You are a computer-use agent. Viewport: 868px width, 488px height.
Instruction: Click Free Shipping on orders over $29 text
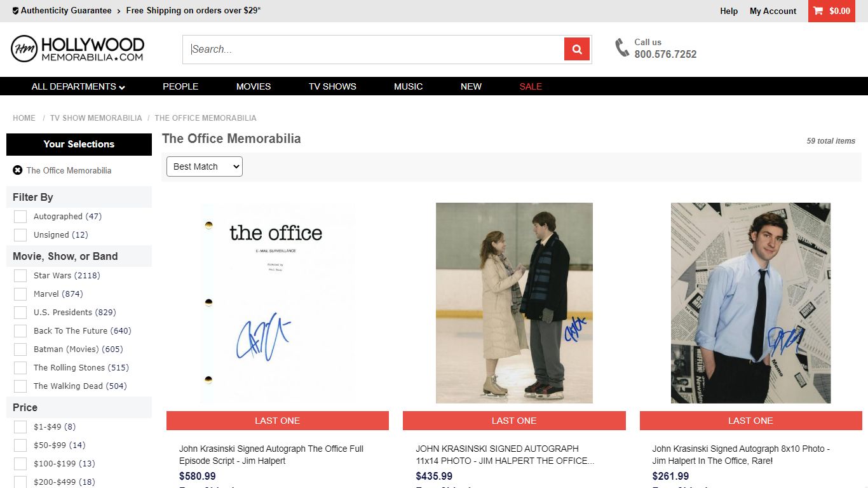[x=194, y=11]
